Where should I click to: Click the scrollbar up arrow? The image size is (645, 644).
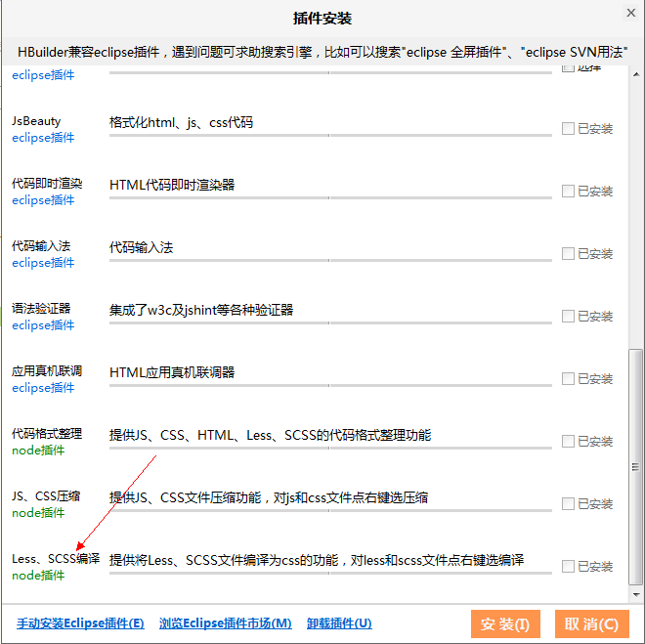(636, 74)
